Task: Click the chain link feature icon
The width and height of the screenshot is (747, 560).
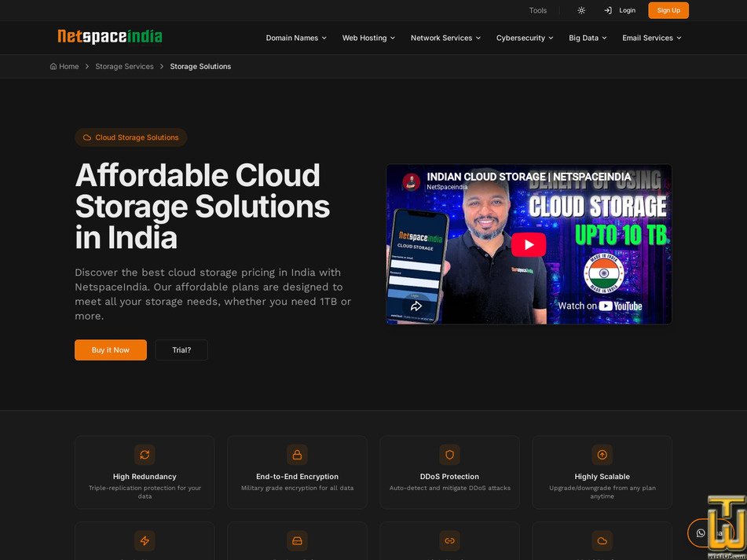Action: (450, 541)
